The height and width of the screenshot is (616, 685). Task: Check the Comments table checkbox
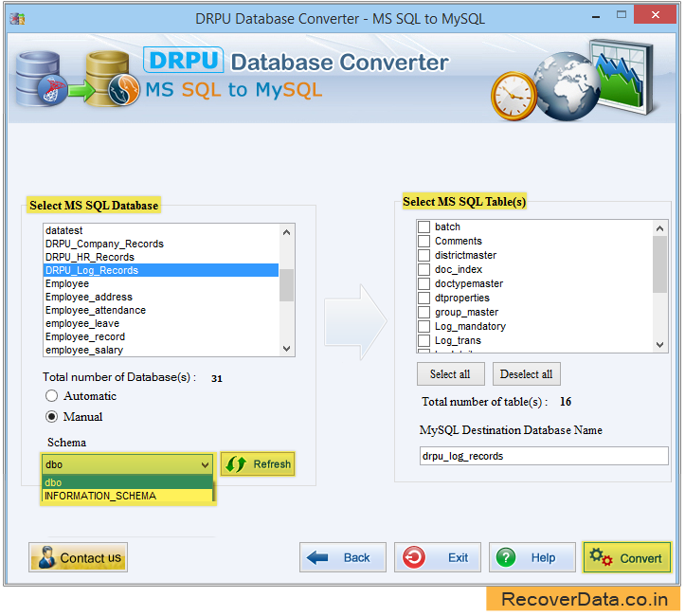424,241
